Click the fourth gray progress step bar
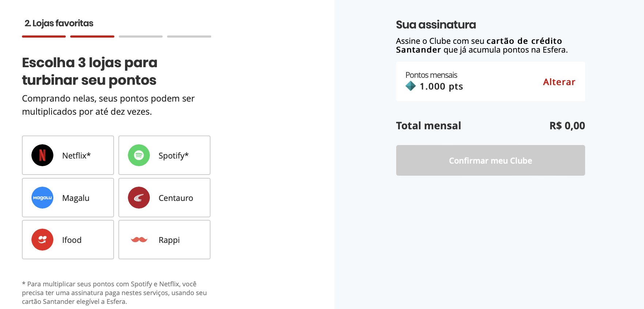Image resolution: width=644 pixels, height=309 pixels. [x=189, y=37]
